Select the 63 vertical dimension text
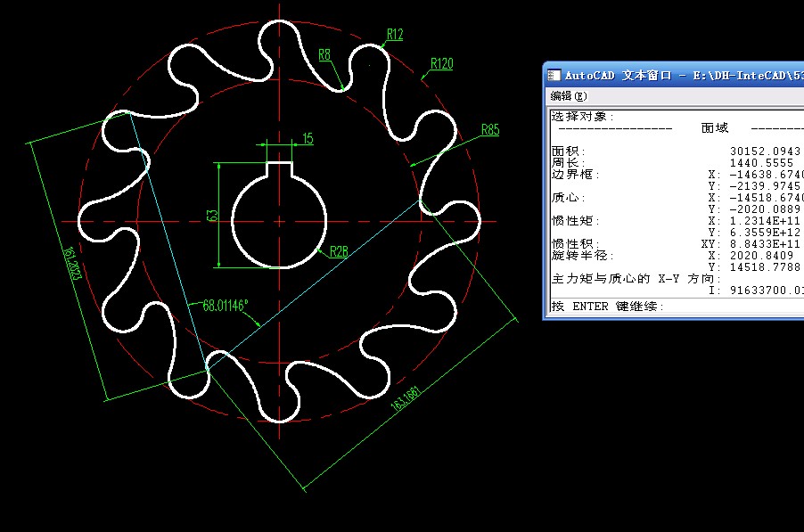Viewport: 804px width, 532px height. point(212,216)
